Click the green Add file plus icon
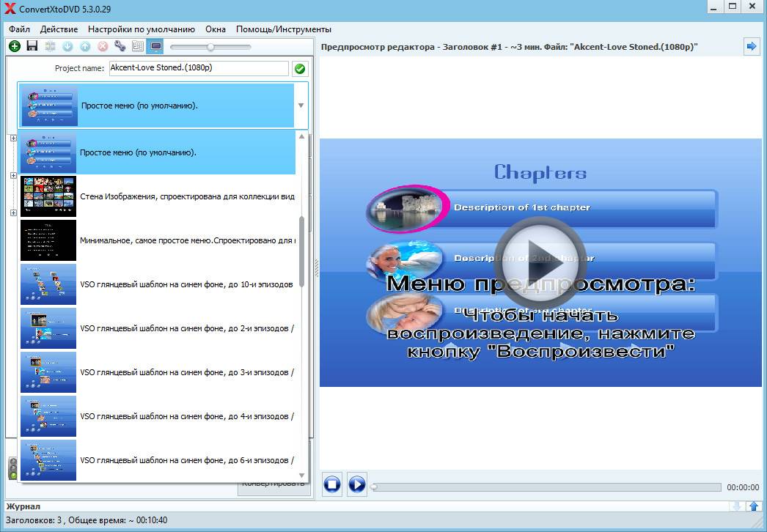 (15, 46)
